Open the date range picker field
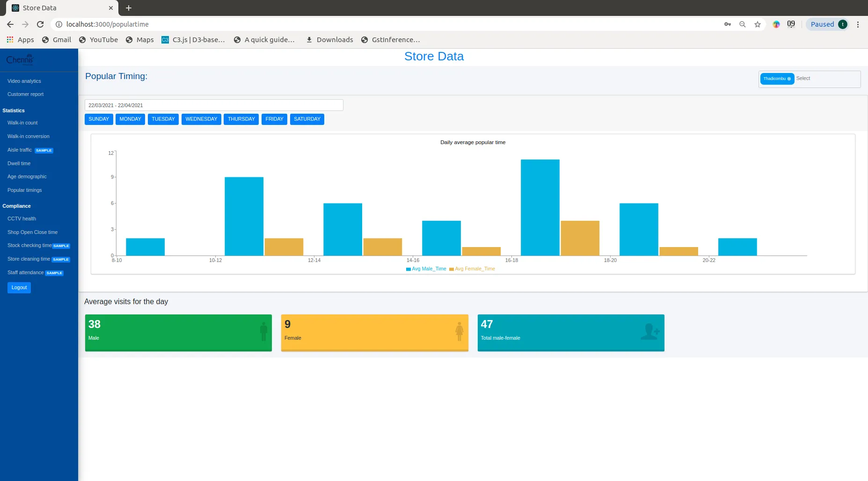The height and width of the screenshot is (481, 868). coord(214,105)
